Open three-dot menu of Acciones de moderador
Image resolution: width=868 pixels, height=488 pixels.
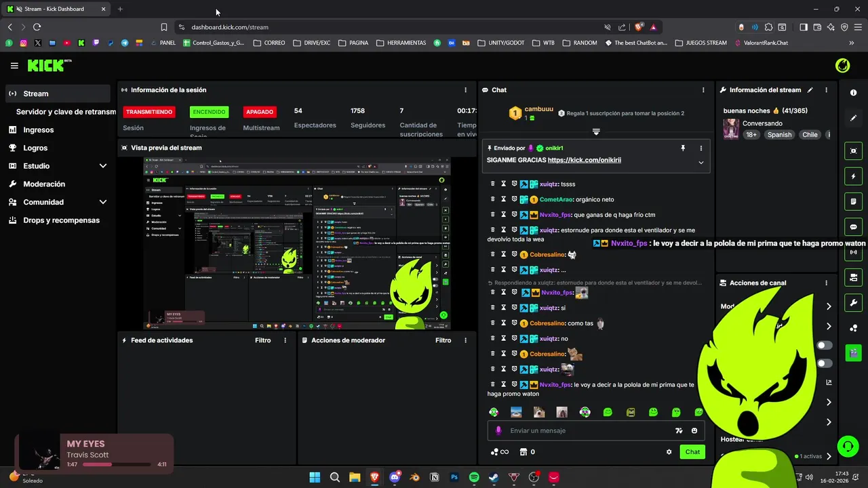(465, 340)
